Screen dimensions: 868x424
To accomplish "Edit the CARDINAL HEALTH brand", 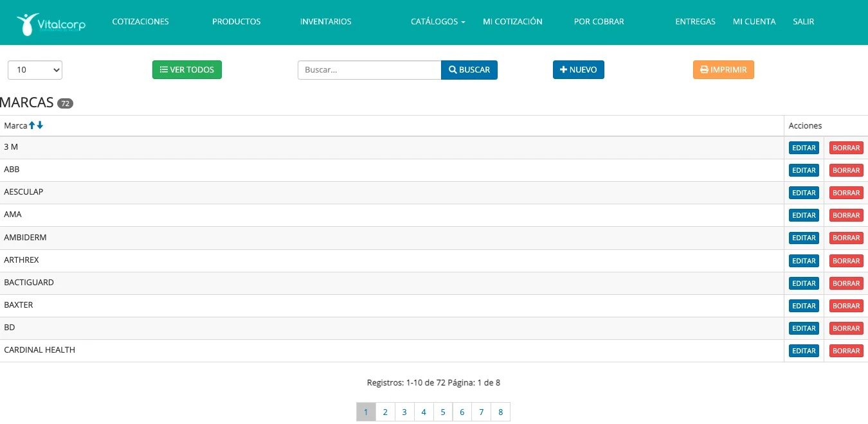I will coord(804,351).
